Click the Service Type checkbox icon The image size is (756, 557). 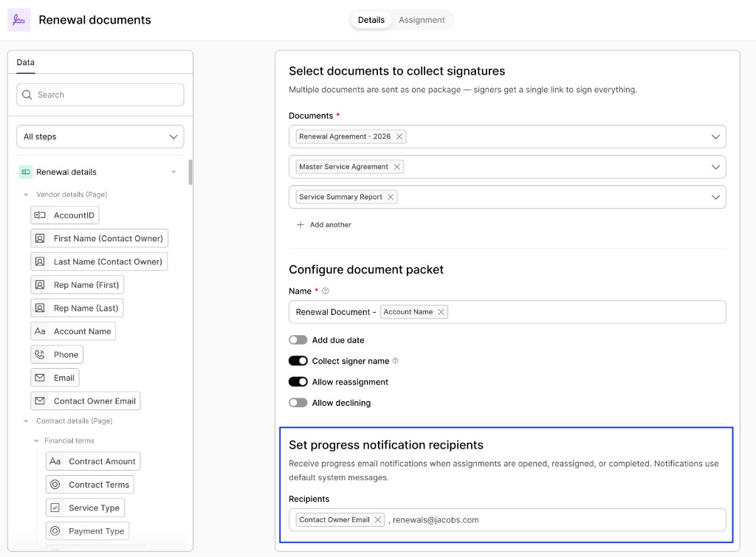coord(55,508)
